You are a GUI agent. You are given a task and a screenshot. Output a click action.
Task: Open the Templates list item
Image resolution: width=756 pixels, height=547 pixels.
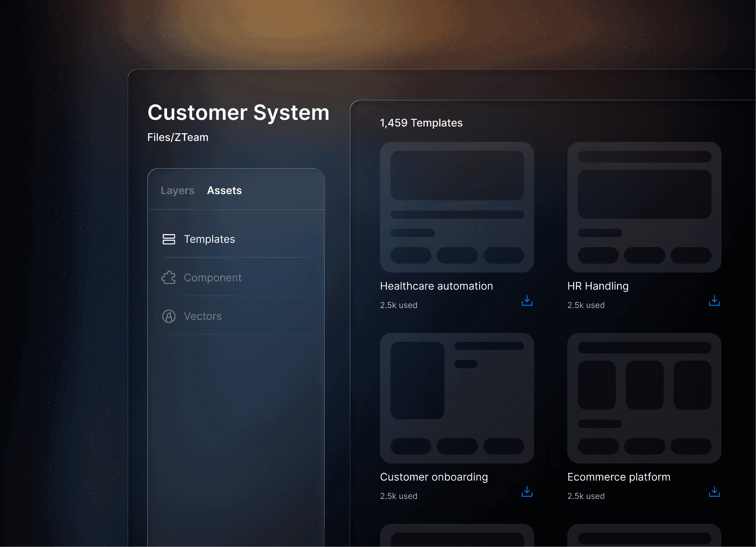[238, 239]
